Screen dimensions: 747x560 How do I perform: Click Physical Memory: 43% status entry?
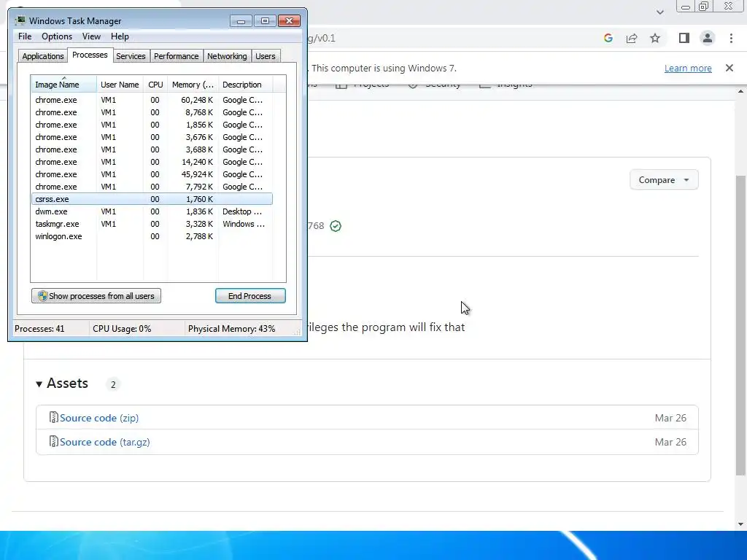[231, 329]
